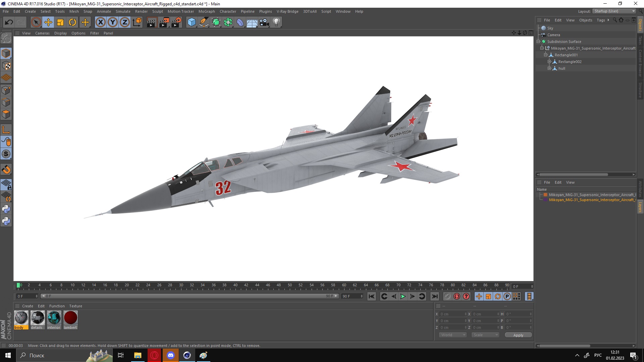Viewport: 644px width, 362px height.
Task: Add a Cube primitive object
Action: [192, 22]
